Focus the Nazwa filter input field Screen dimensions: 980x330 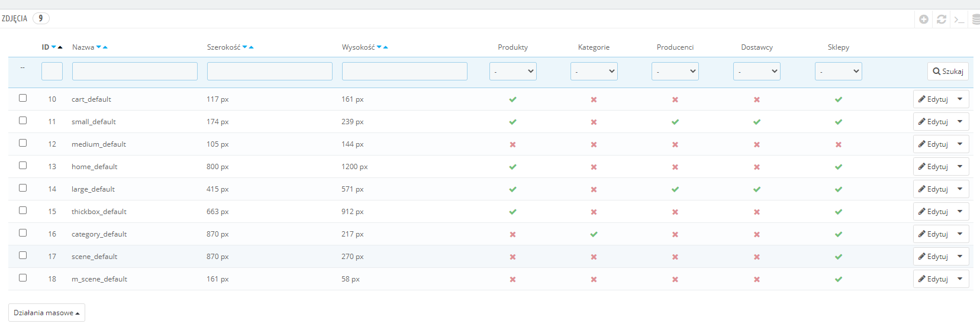click(135, 71)
